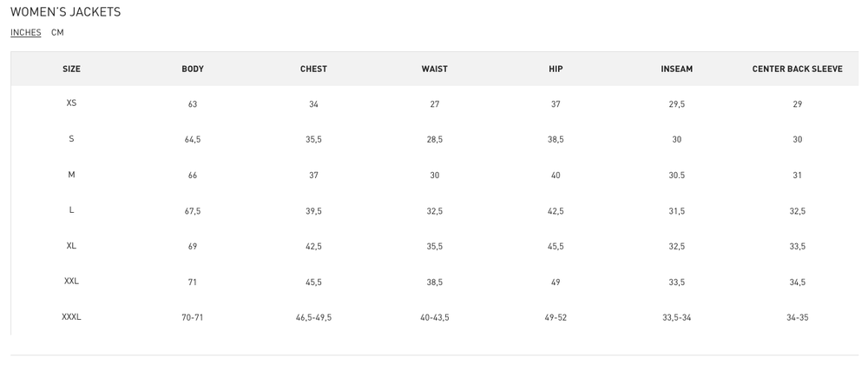Click the XXXL chest value 46,5-49,5
The height and width of the screenshot is (365, 868).
tap(313, 318)
